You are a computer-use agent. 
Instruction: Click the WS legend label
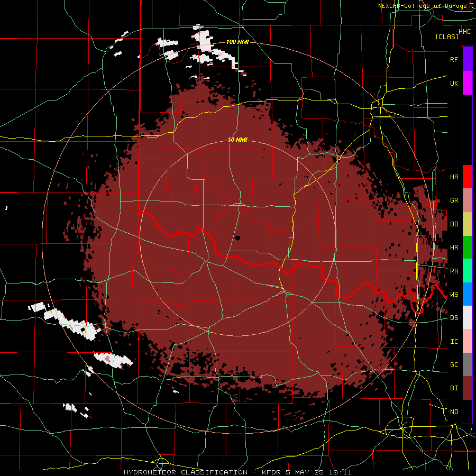[x=454, y=295]
